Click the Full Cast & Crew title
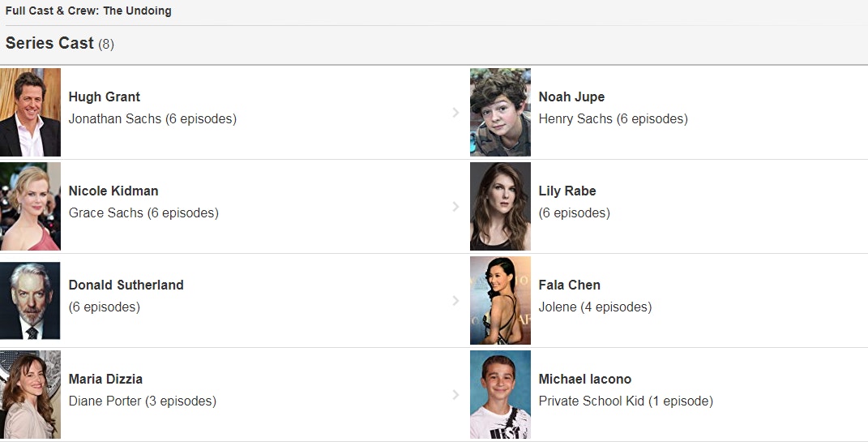This screenshot has height=442, width=868. click(x=88, y=11)
